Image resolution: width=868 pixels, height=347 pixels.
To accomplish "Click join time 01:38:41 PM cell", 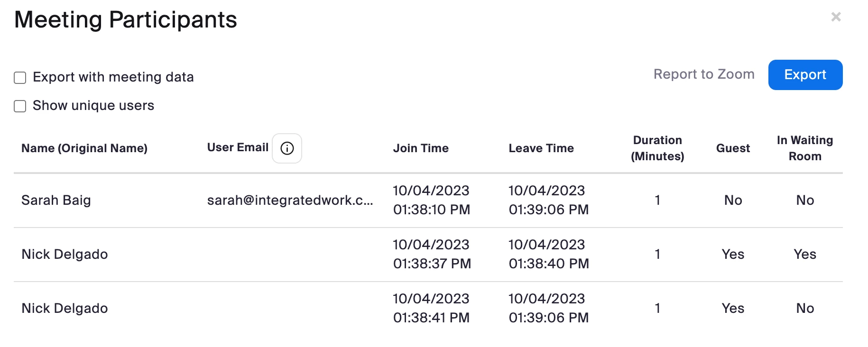I will tap(431, 318).
